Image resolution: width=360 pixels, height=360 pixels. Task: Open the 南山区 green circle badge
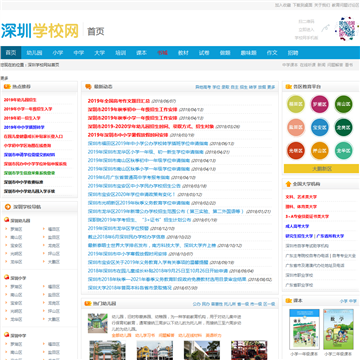[x=343, y=104]
